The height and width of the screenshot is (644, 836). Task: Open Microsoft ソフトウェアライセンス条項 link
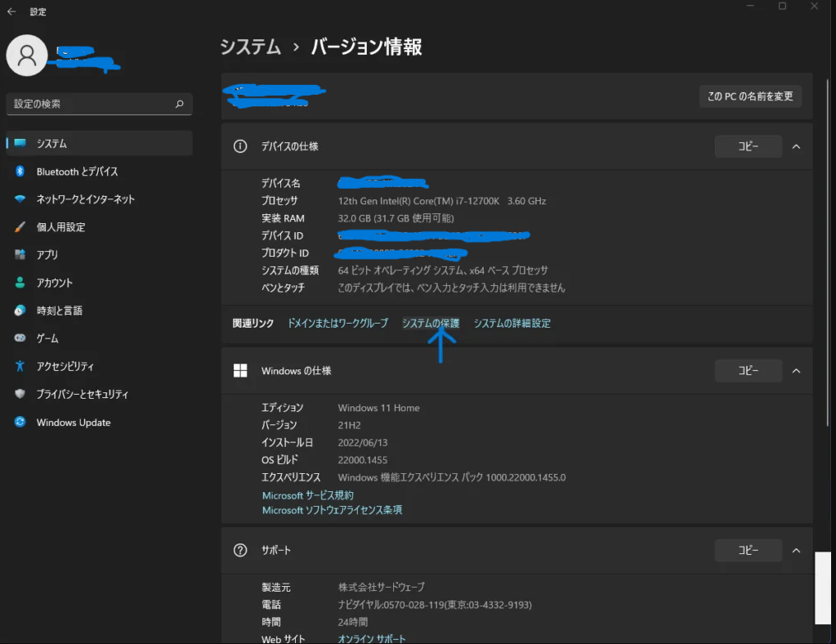(x=332, y=510)
